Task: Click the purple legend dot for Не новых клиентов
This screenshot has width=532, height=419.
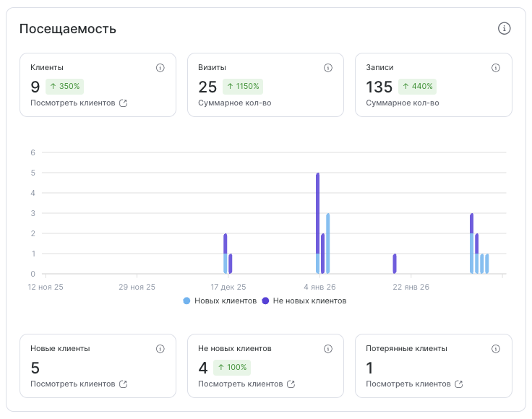Action: [x=266, y=301]
